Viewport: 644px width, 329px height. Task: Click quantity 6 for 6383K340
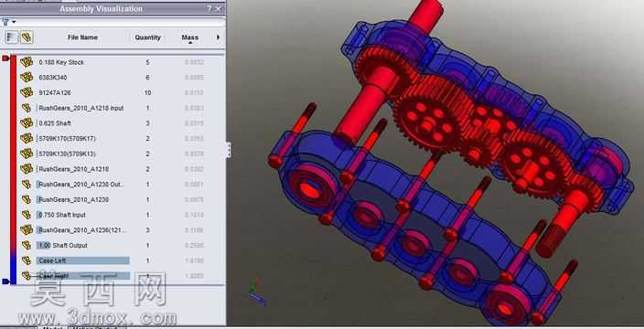click(x=147, y=78)
